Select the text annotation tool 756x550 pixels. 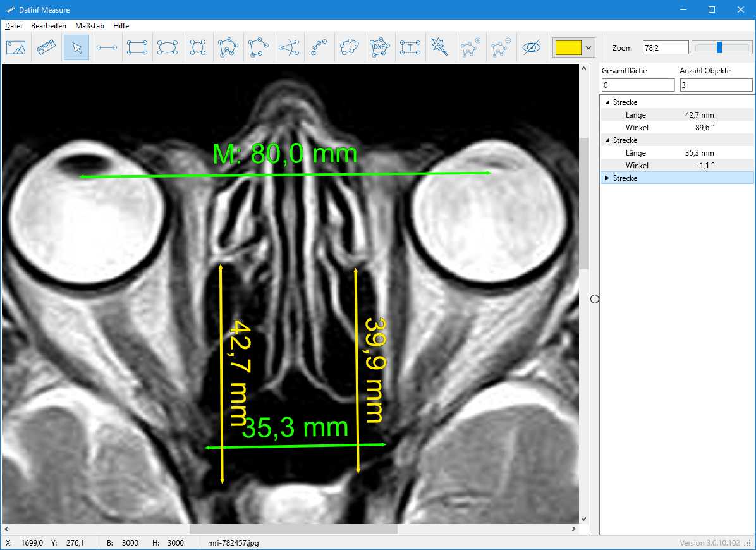[410, 47]
